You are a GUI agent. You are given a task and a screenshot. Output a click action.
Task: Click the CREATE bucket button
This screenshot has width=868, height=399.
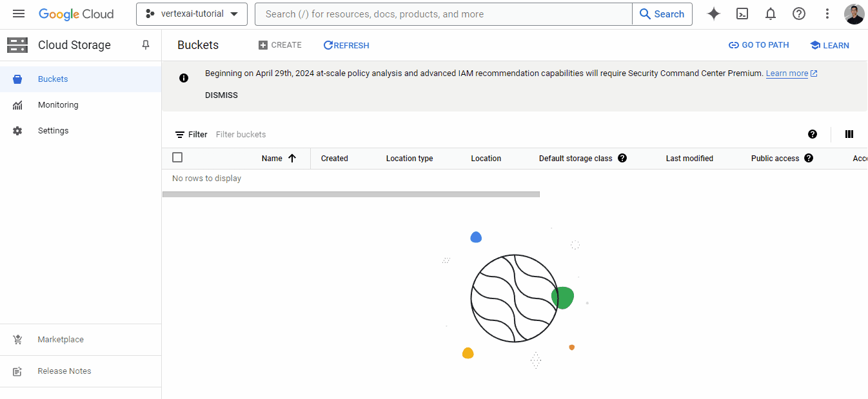pyautogui.click(x=280, y=45)
